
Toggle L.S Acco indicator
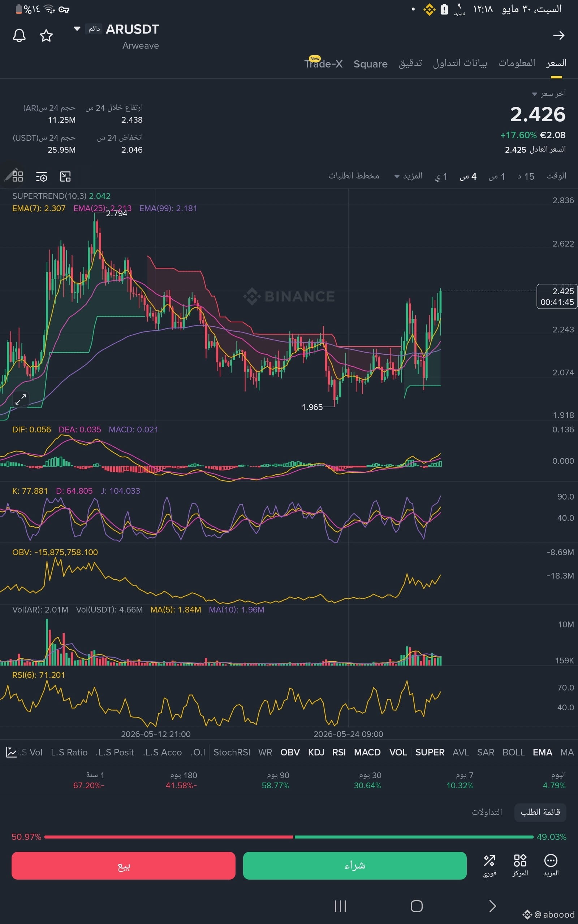pos(162,752)
